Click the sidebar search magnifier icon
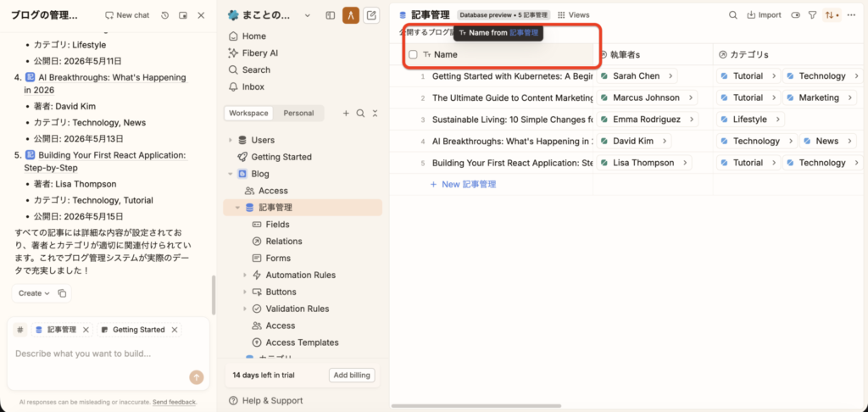Screen dimensions: 868x412 tap(360, 113)
